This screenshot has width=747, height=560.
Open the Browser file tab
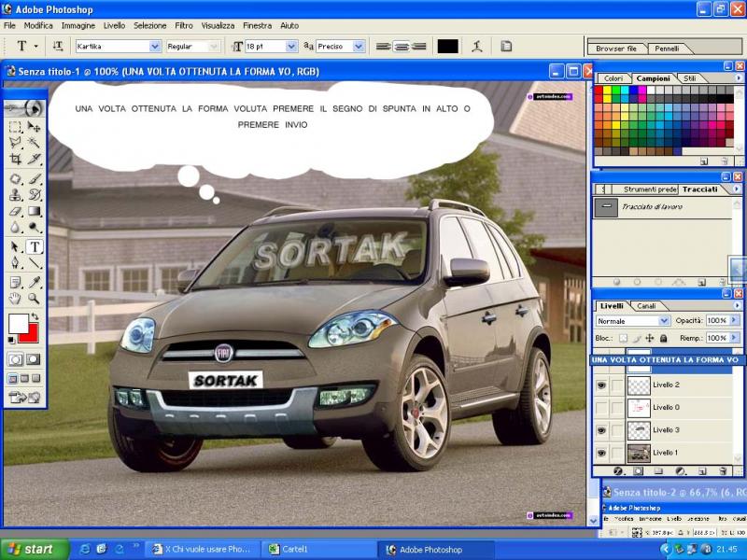616,49
